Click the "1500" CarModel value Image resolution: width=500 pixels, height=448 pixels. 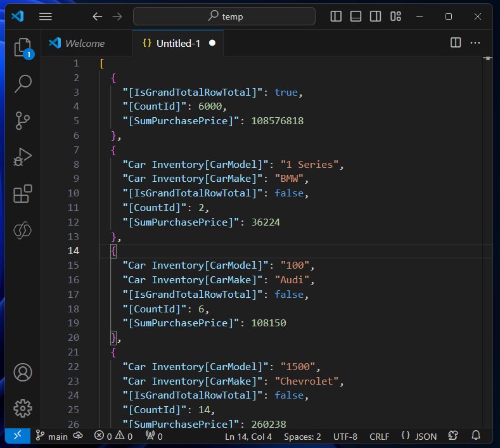(298, 367)
